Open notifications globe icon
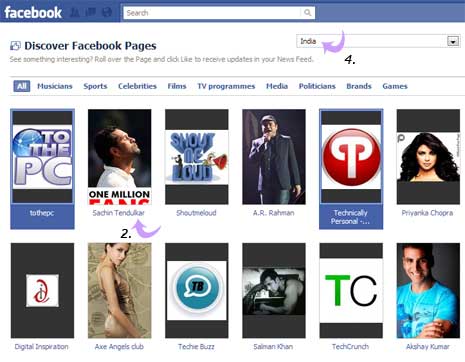This screenshot has height=362, width=465. pos(107,13)
